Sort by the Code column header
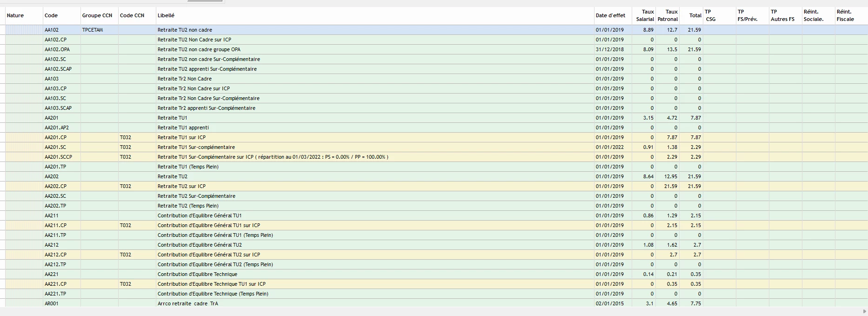Image resolution: width=868 pixels, height=316 pixels. coord(62,15)
